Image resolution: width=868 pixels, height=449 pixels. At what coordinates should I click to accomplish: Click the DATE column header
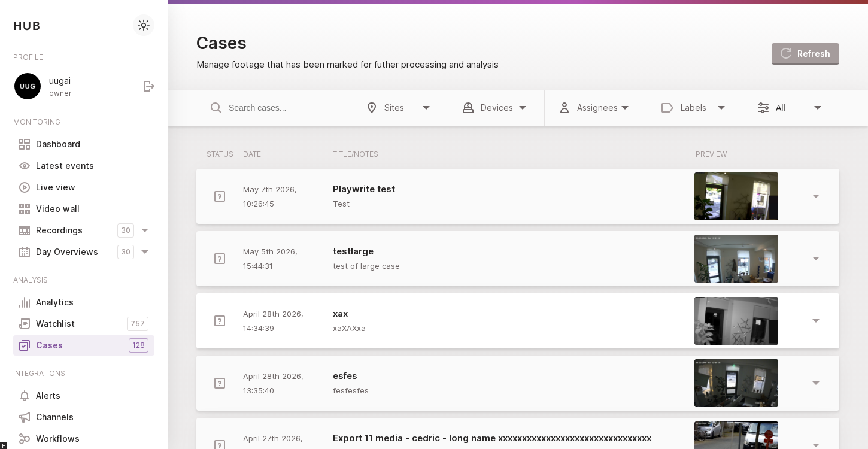click(x=252, y=154)
